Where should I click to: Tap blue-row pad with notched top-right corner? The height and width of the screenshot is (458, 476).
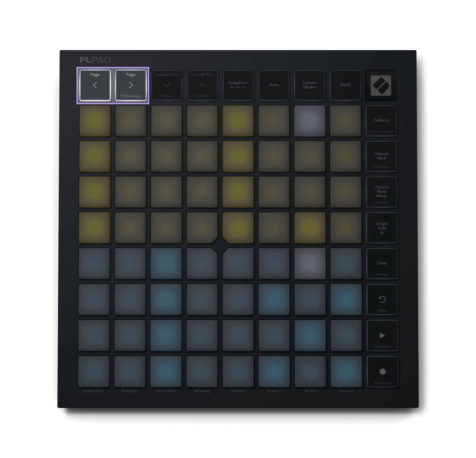coord(202,264)
